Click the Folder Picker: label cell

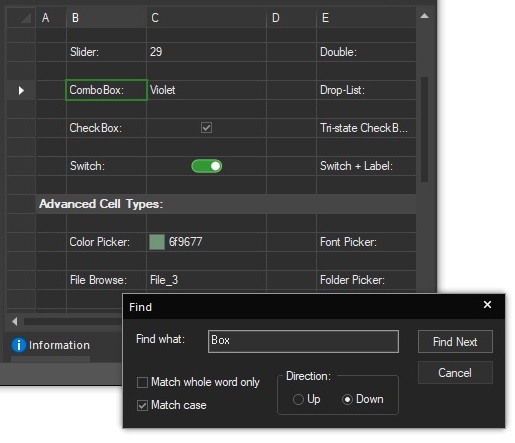pyautogui.click(x=366, y=280)
